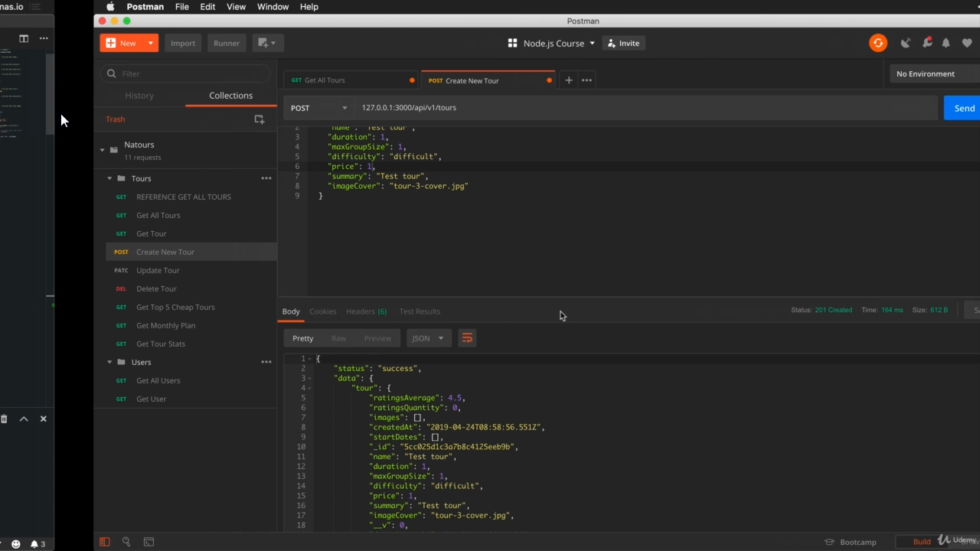Open the POST method dropdown
This screenshot has height=551, width=980.
tap(318, 107)
